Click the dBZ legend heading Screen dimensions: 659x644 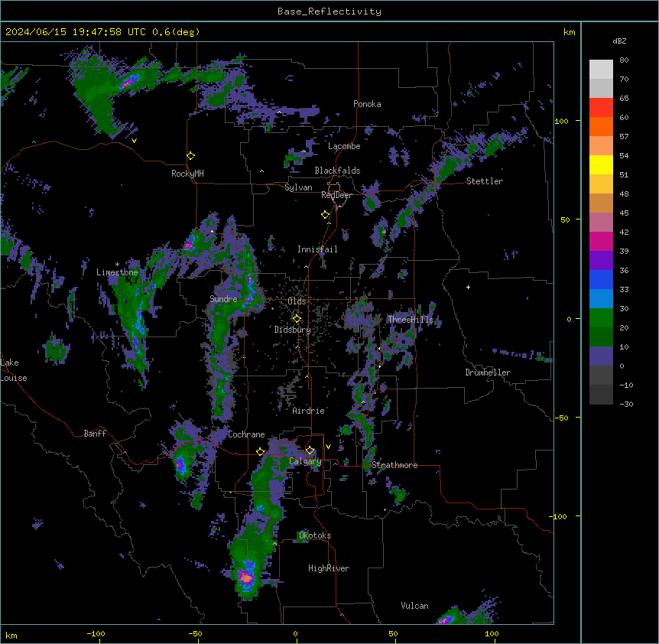[619, 41]
